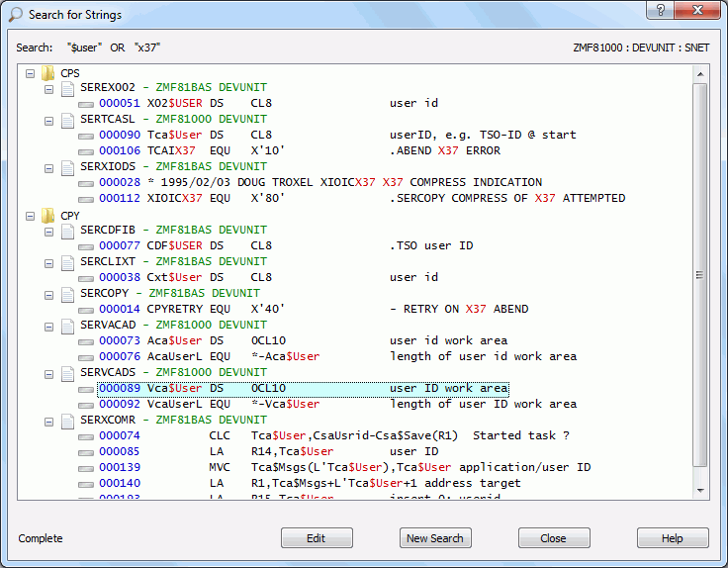Viewport: 728px width, 568px height.
Task: Select the 000106 TCAIX37 EQU line
Action: 300,151
